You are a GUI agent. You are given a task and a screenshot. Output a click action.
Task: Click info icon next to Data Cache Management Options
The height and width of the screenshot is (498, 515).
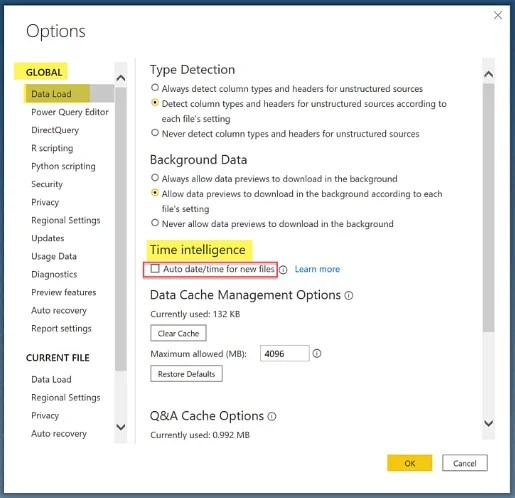(x=349, y=296)
